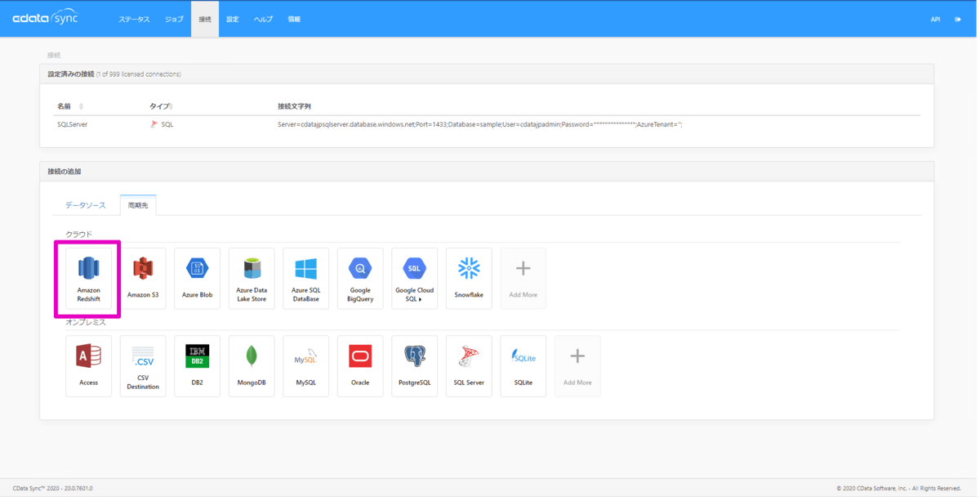Click the 接続文字列 column header
Screen dimensions: 980x497
[x=294, y=106]
